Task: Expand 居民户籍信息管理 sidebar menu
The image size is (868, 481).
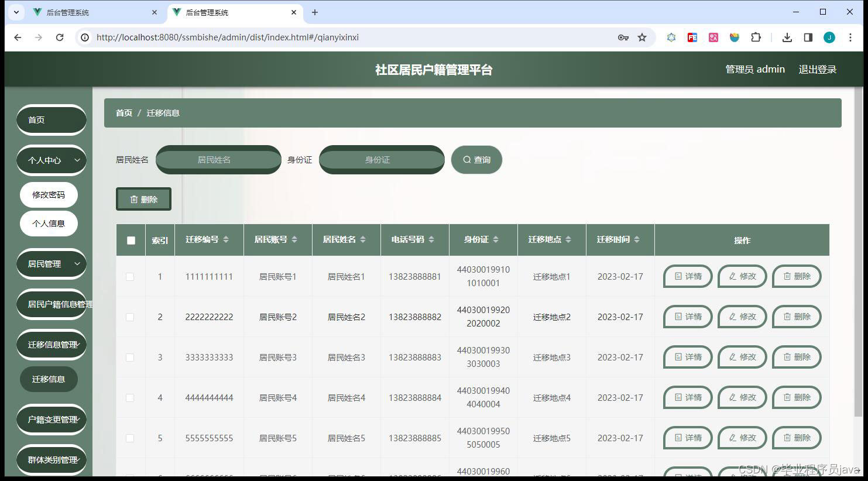Action: click(52, 304)
